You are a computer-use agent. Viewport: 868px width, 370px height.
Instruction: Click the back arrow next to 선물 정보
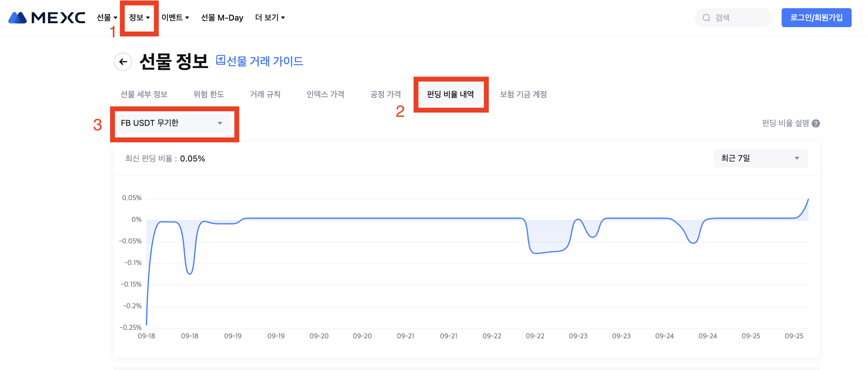click(x=123, y=61)
